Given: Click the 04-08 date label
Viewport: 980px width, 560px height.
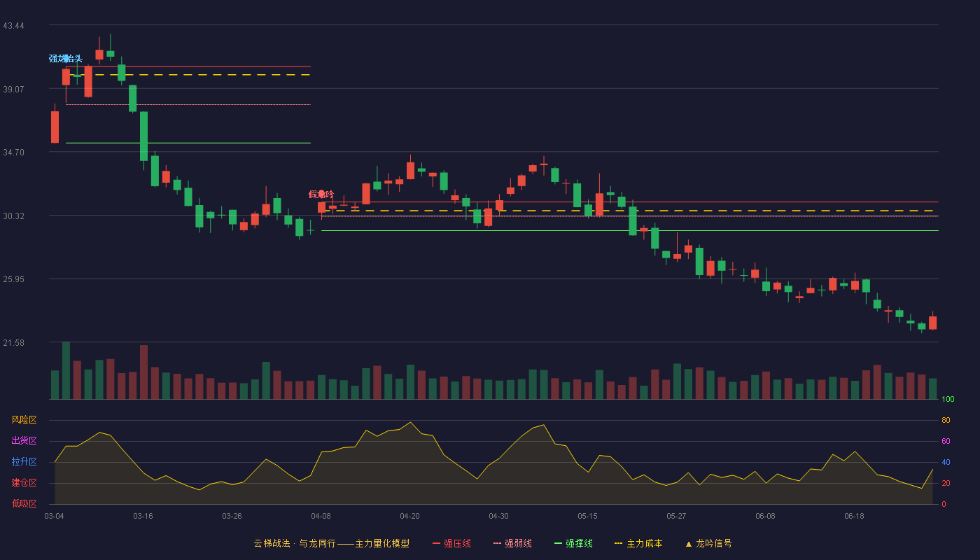Looking at the screenshot, I should (321, 516).
